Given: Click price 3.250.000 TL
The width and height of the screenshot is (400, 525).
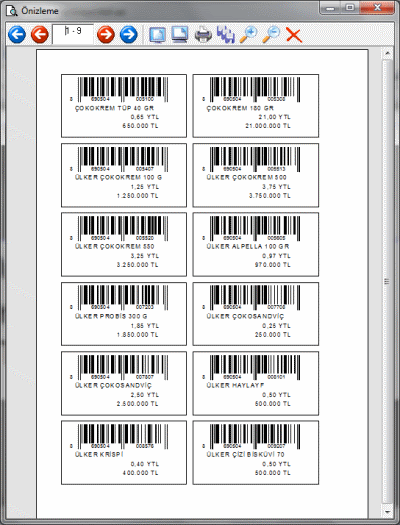Looking at the screenshot, I should coord(138,265).
